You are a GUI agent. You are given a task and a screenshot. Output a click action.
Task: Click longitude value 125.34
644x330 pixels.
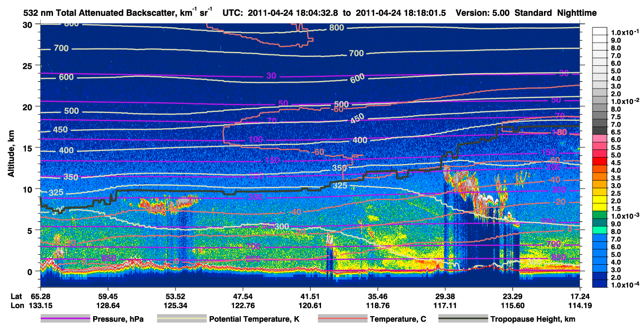(x=175, y=305)
